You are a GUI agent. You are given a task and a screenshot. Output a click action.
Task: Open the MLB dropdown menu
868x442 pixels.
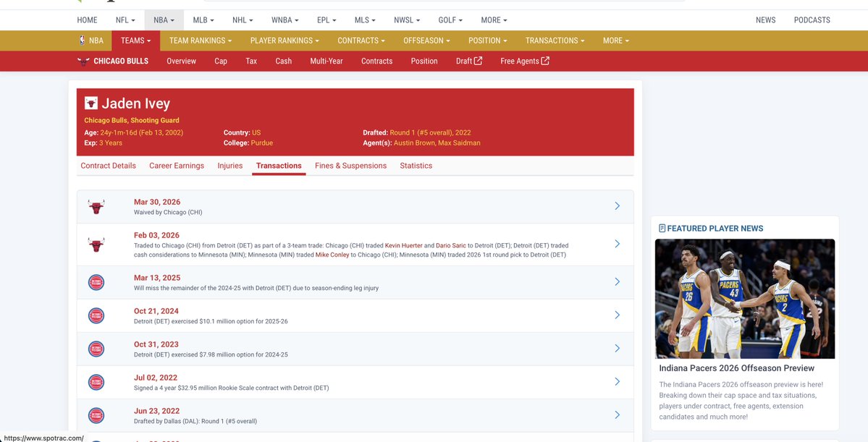(x=203, y=20)
